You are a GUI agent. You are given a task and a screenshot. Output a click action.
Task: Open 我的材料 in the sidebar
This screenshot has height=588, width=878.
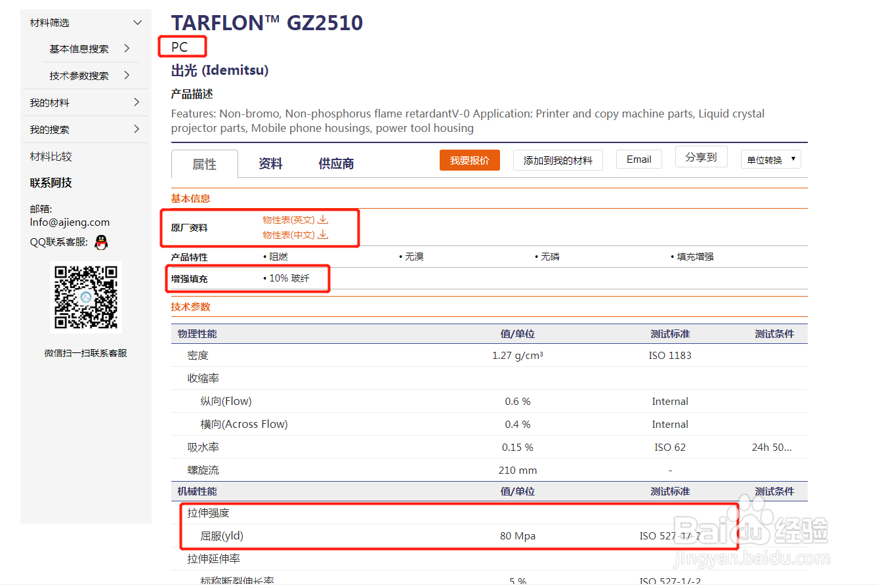[x=49, y=103]
